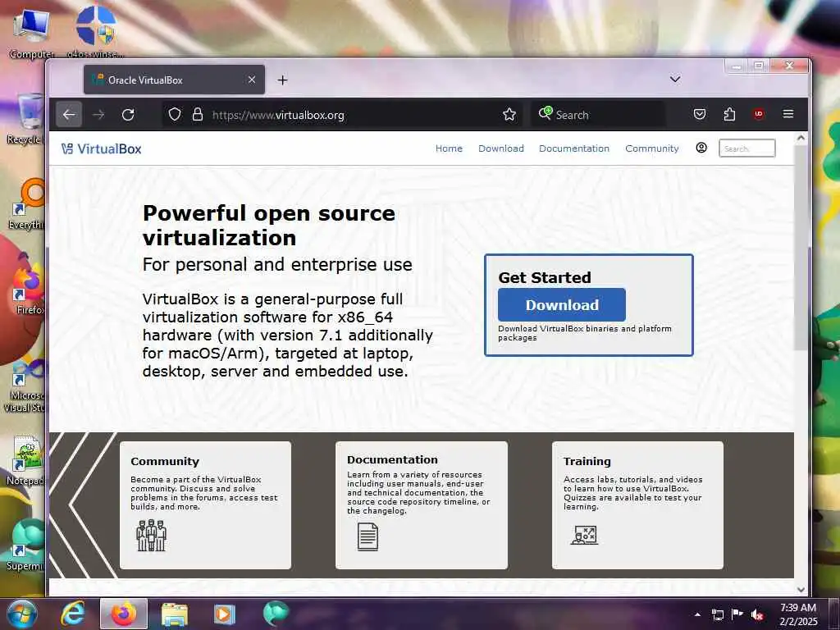The height and width of the screenshot is (630, 840).
Task: Click the 'Powerful open source virtualization' heading
Action: tap(269, 226)
